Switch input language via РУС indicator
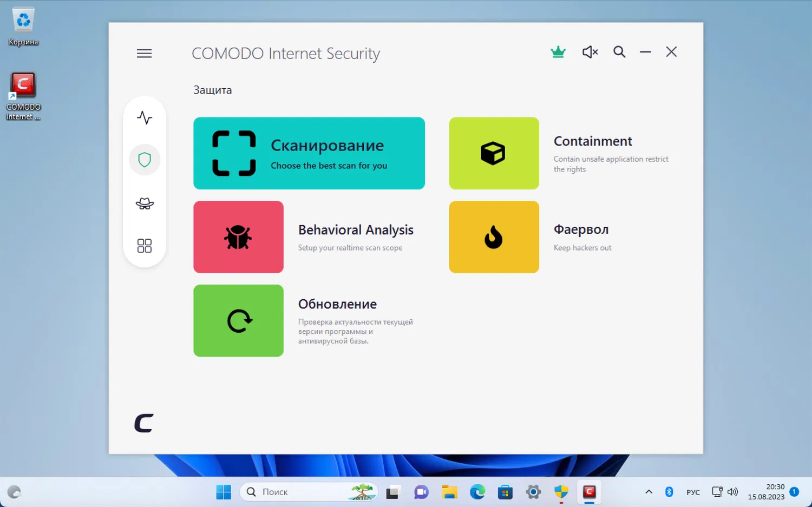The height and width of the screenshot is (507, 812). coord(693,492)
